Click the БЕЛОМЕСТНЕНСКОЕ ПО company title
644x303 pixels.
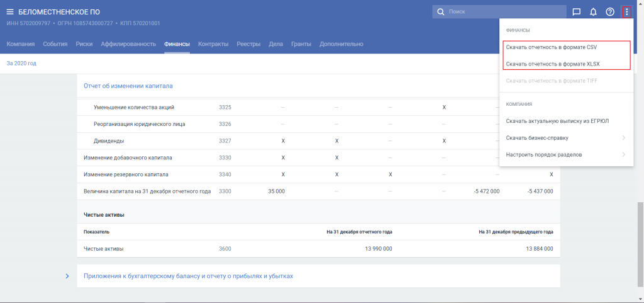pos(59,12)
